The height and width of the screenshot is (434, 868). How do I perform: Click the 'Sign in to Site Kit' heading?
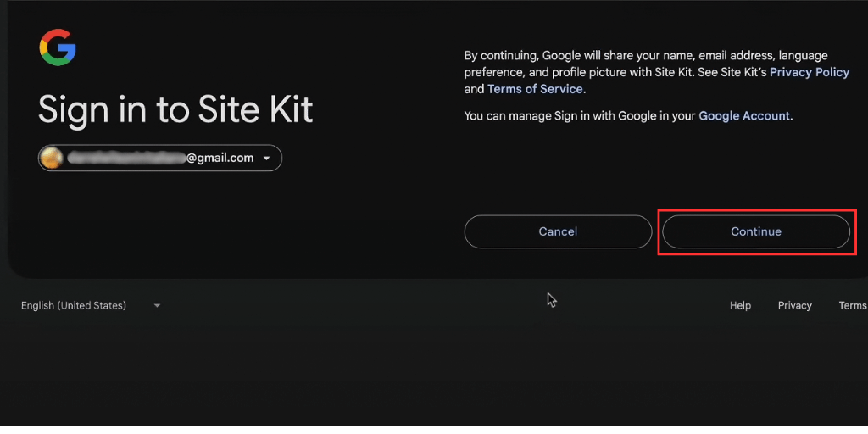point(175,109)
